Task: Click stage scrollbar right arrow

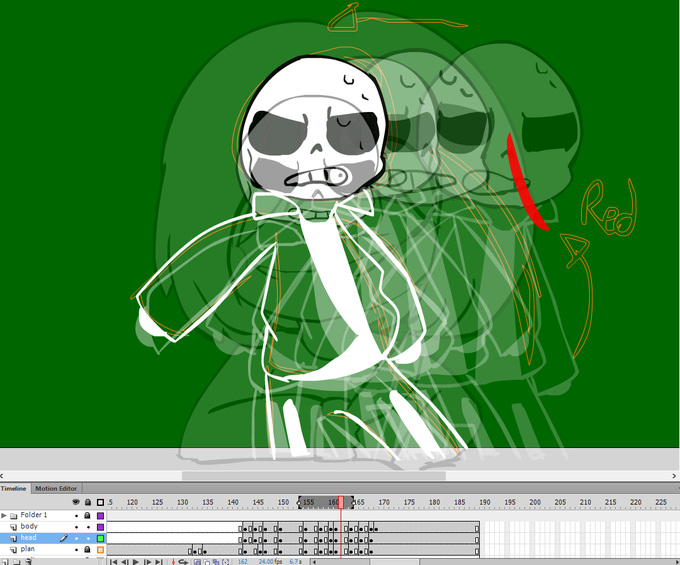Action: click(674, 476)
